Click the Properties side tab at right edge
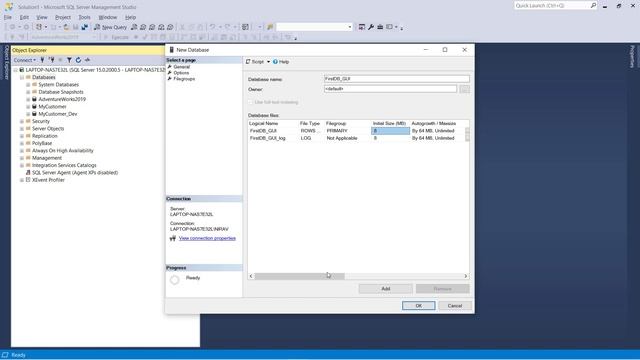Screen dimensions: 640x360 tap(633, 56)
